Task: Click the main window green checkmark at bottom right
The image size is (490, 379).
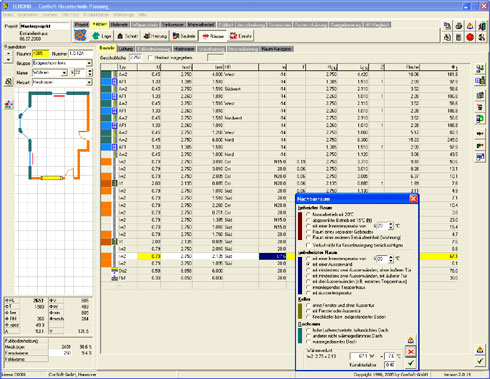Action: pyautogui.click(x=480, y=361)
